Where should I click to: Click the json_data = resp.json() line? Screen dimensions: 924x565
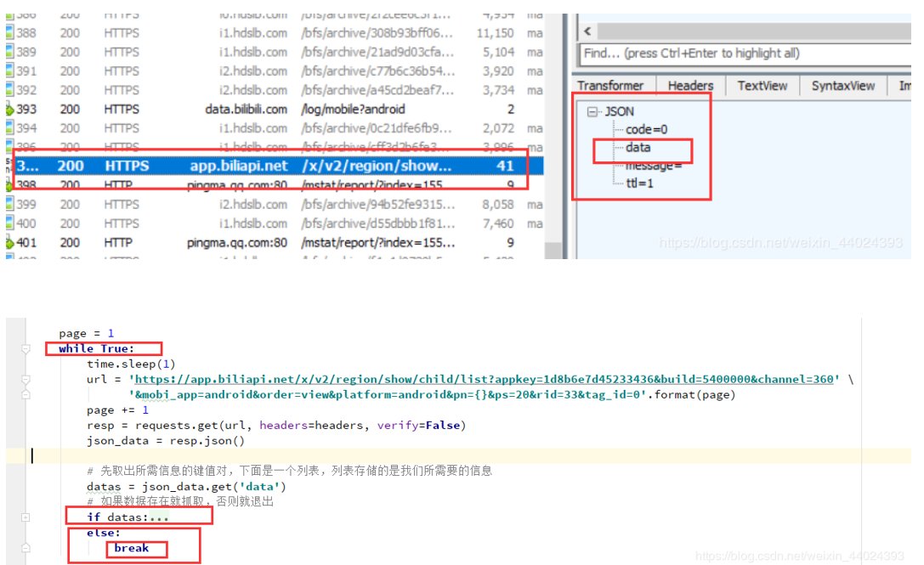point(165,441)
